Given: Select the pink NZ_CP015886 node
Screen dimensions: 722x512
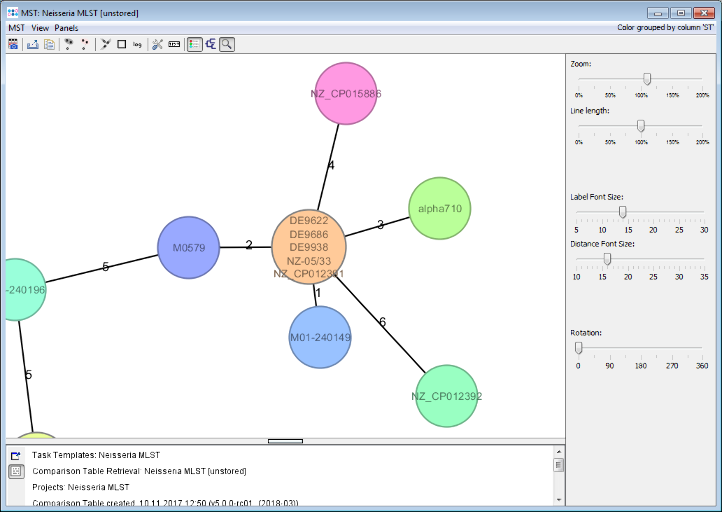Looking at the screenshot, I should pos(345,93).
